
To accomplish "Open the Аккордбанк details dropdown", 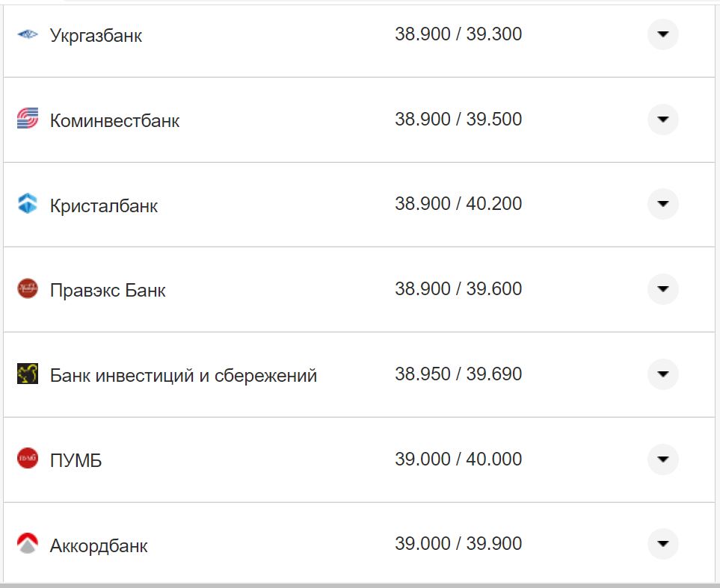I will pyautogui.click(x=662, y=544).
